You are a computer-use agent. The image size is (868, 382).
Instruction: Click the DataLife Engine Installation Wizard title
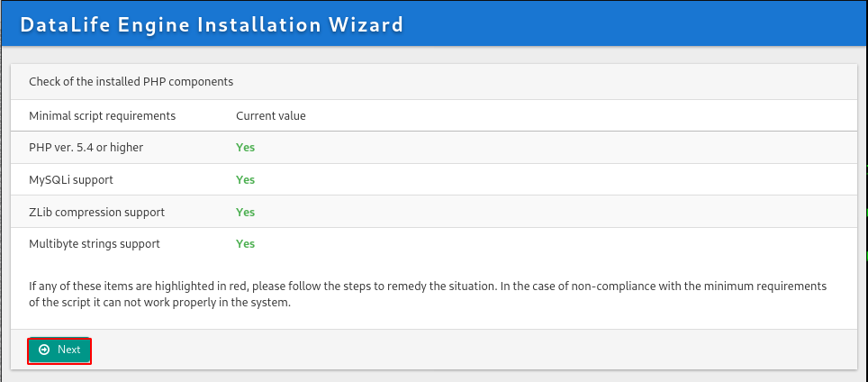(212, 25)
